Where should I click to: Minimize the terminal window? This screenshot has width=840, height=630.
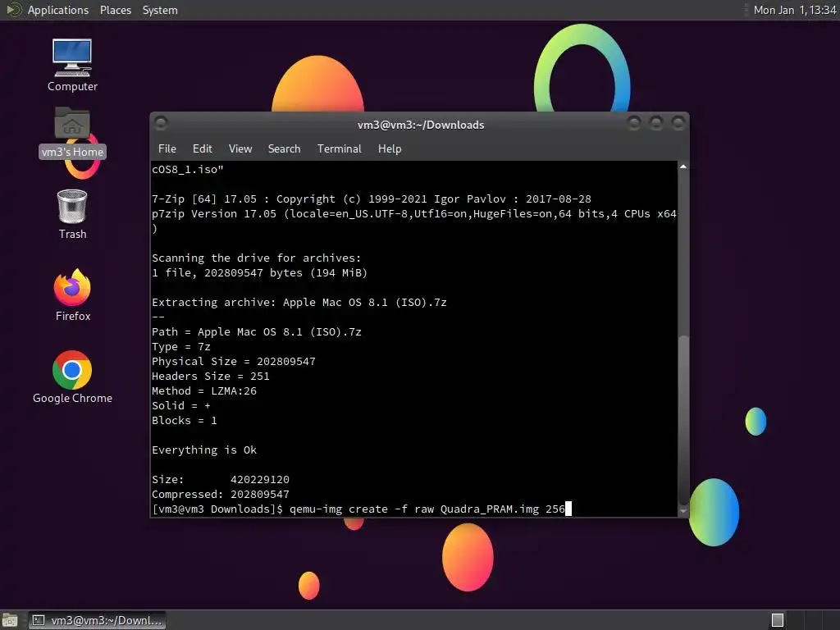[634, 124]
